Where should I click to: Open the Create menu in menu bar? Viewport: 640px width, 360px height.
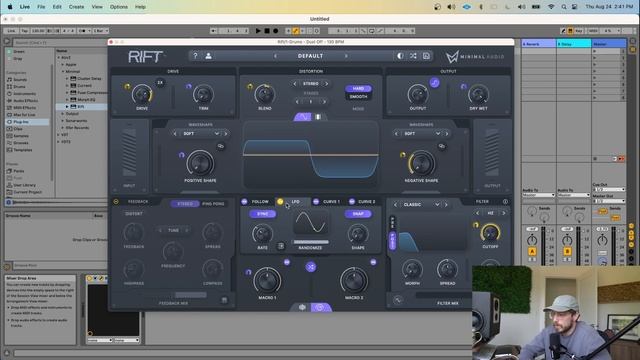76,7
